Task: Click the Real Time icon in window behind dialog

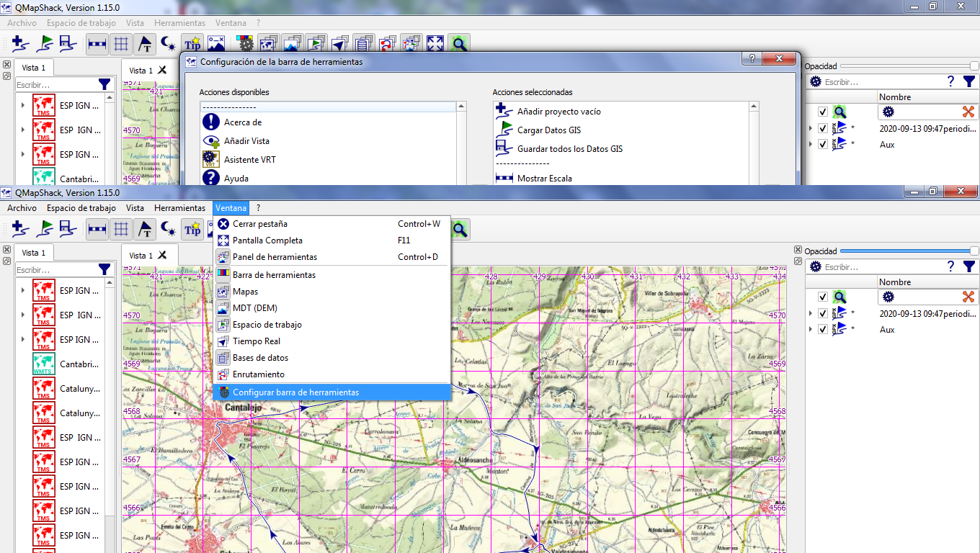Action: tap(339, 44)
